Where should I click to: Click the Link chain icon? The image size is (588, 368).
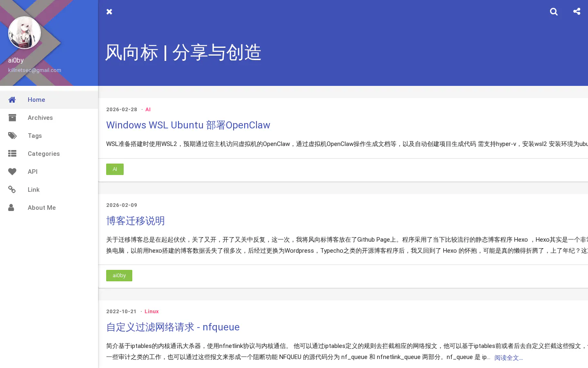coord(12,190)
